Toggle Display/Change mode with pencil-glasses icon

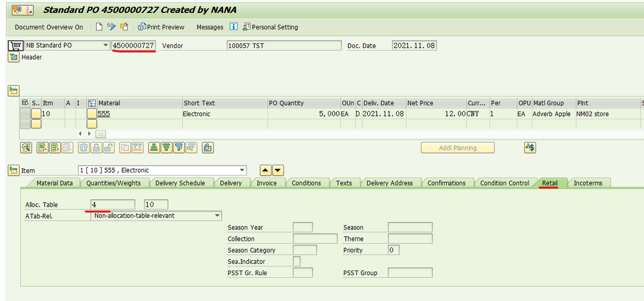coord(112,27)
